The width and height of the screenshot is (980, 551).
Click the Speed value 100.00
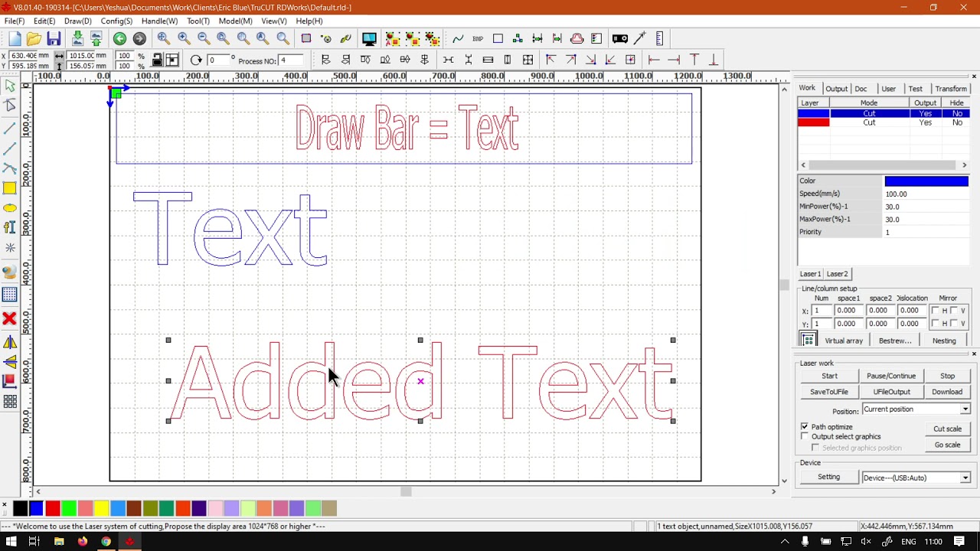click(926, 194)
